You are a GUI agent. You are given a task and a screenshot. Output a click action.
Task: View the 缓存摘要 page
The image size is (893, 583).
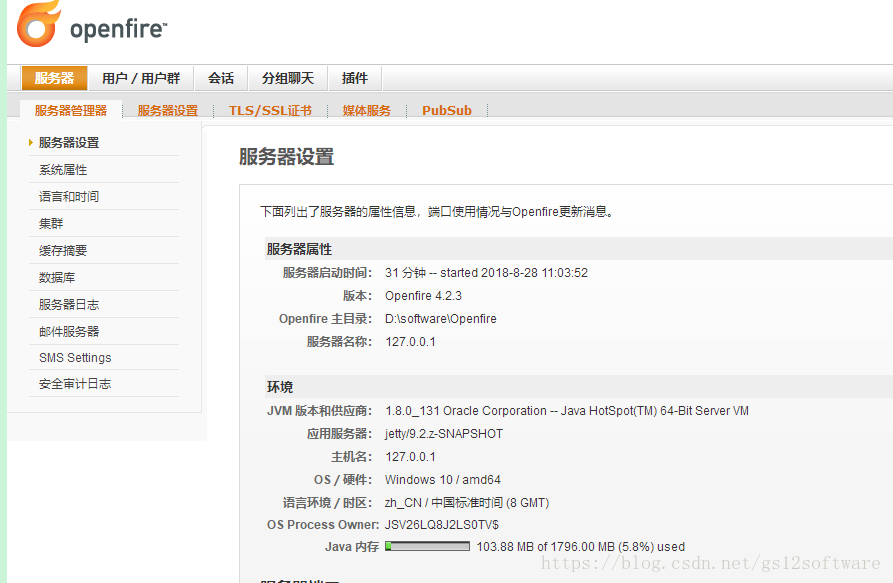click(x=69, y=250)
